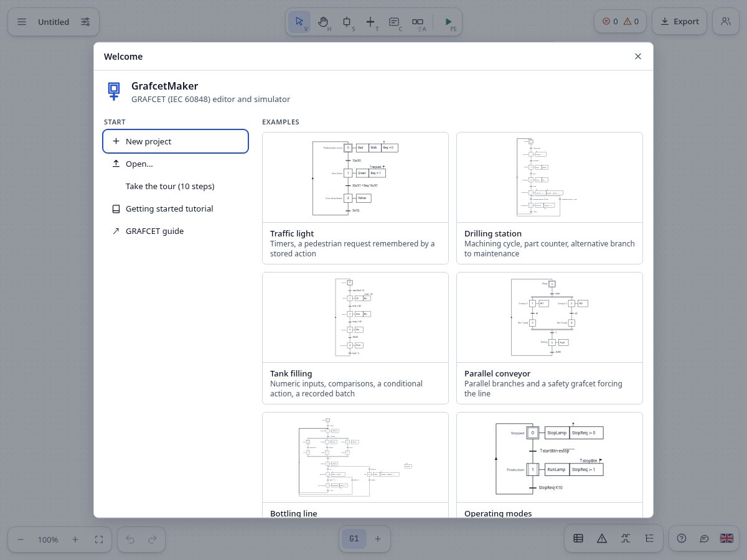
Task: Open the Drilling station example thumbnail
Action: point(550,177)
